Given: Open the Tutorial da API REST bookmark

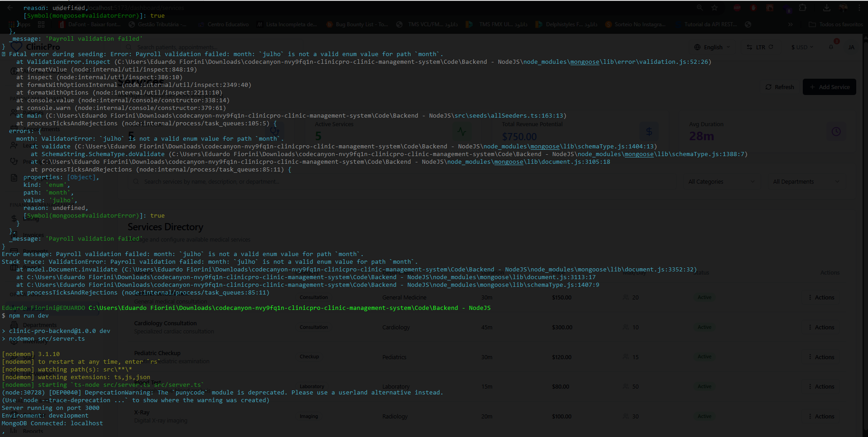Looking at the screenshot, I should pyautogui.click(x=705, y=24).
